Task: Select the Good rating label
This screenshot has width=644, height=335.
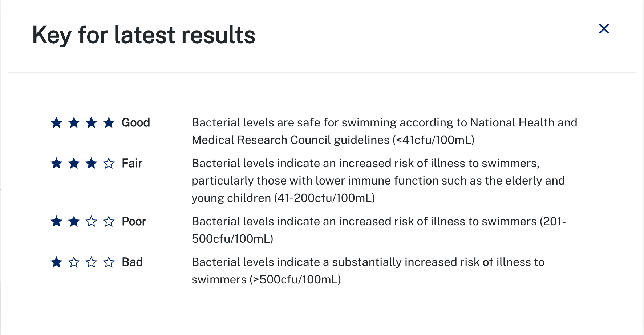Action: 136,122
